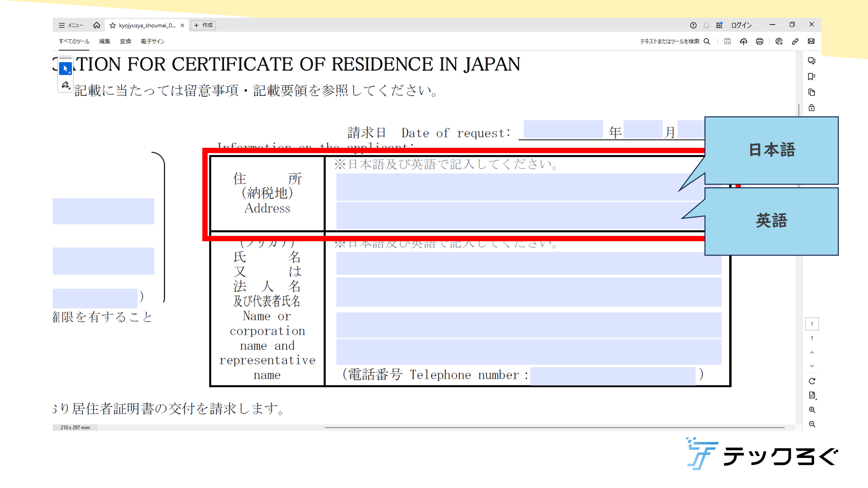Rotate the page with the clockwise arrow
The image size is (868, 488).
812,381
